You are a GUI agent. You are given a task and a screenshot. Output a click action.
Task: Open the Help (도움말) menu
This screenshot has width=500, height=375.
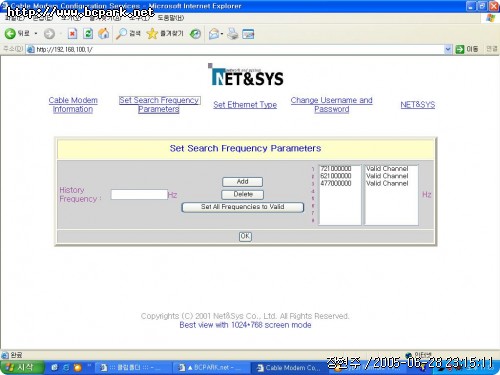(170, 18)
